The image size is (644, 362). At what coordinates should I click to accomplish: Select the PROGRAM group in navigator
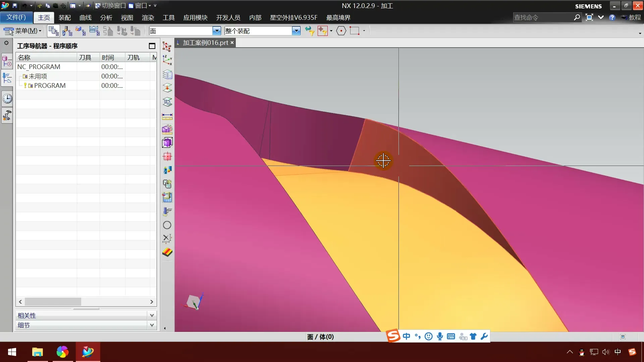pyautogui.click(x=50, y=85)
